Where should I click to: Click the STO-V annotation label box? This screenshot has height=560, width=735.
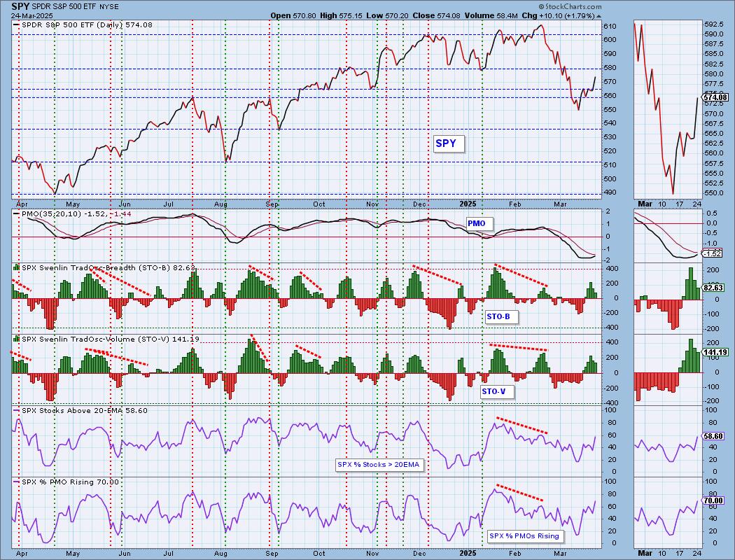tap(496, 391)
